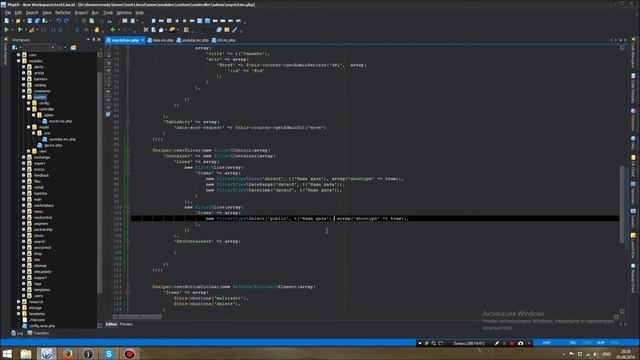Image resolution: width=640 pixels, height=360 pixels.
Task: Select the partnership folder
Action: 43,229
